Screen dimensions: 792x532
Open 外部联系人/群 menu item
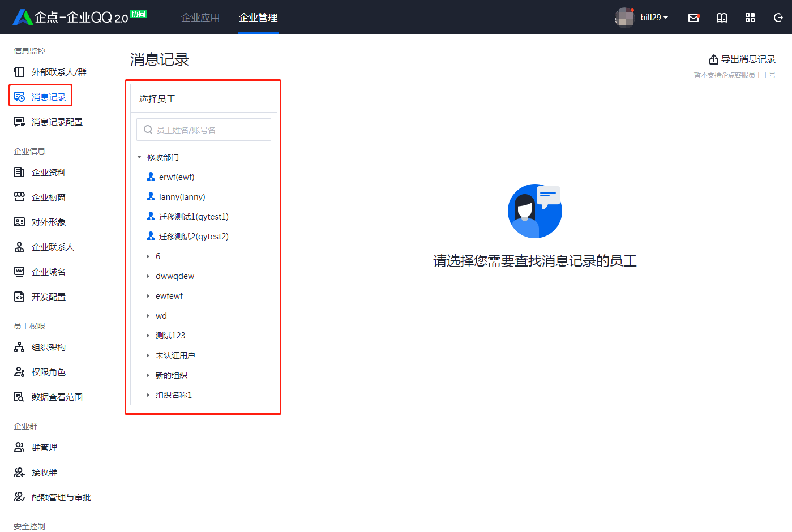click(59, 72)
